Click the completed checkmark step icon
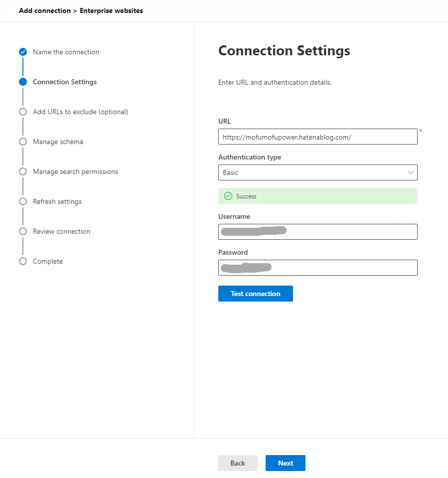The width and height of the screenshot is (448, 478). (23, 52)
